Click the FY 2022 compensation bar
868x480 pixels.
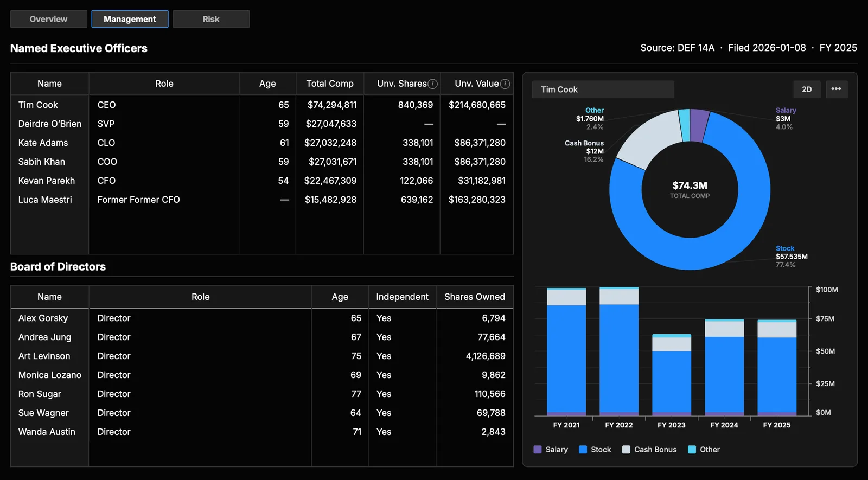tap(619, 351)
